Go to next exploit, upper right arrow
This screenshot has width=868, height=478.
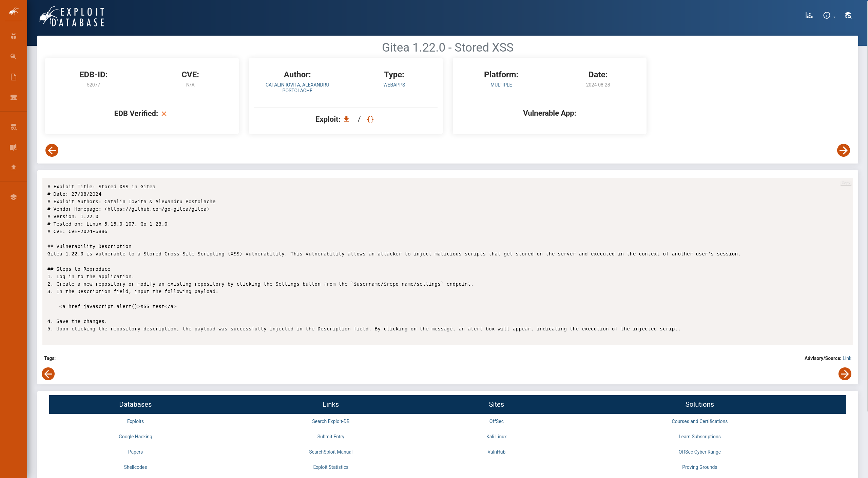[x=843, y=150]
